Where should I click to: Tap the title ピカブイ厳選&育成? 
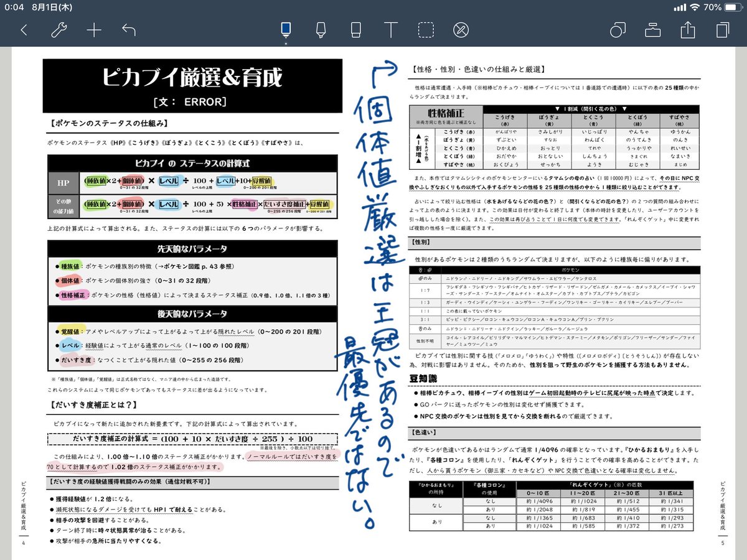pos(192,77)
